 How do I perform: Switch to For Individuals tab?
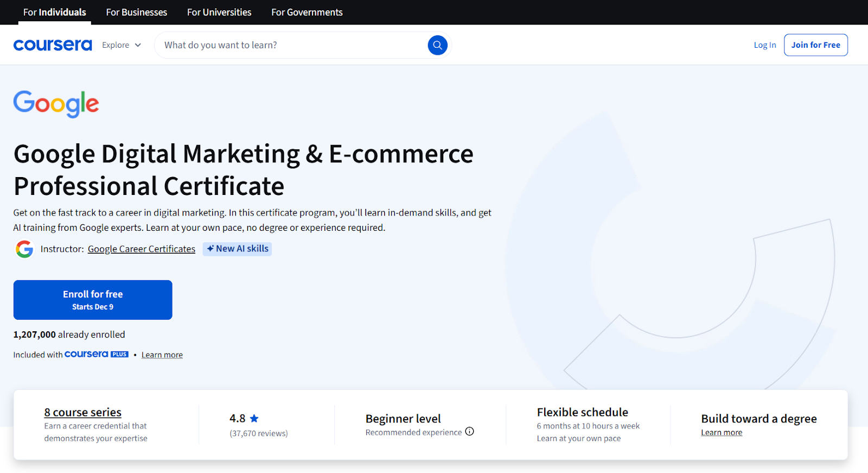(54, 12)
